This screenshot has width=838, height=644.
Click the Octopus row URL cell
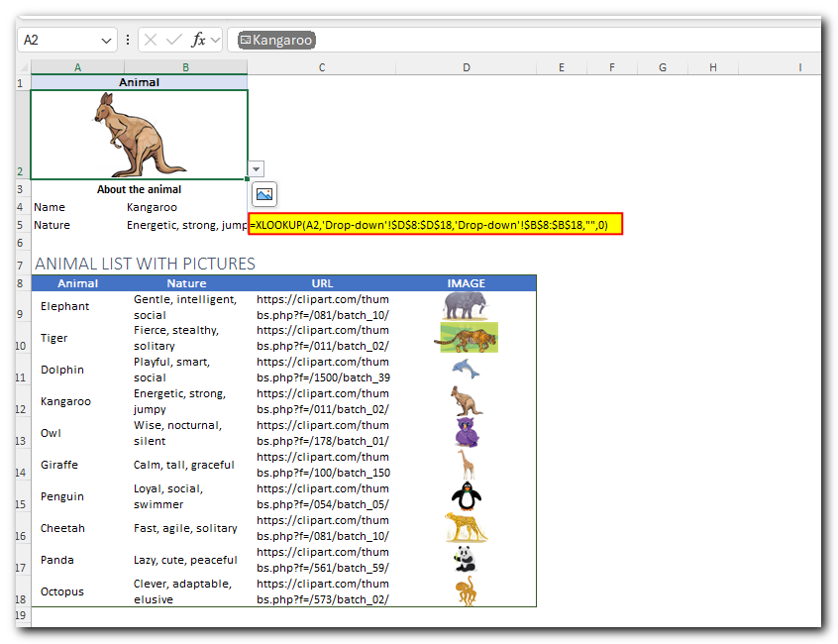[322, 591]
